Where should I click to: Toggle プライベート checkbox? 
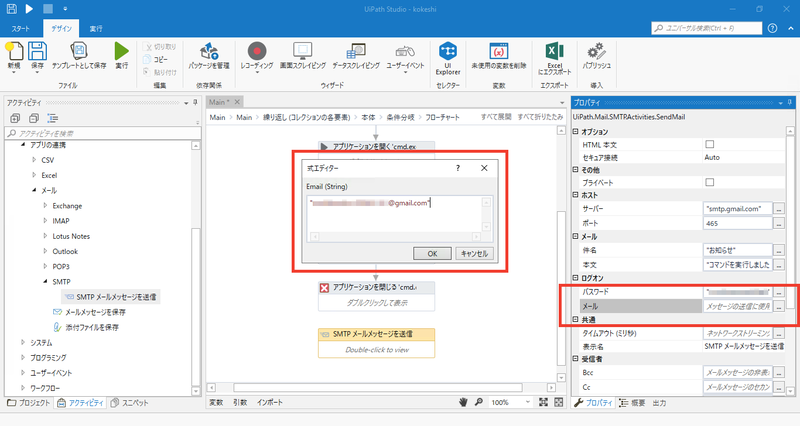click(x=709, y=182)
